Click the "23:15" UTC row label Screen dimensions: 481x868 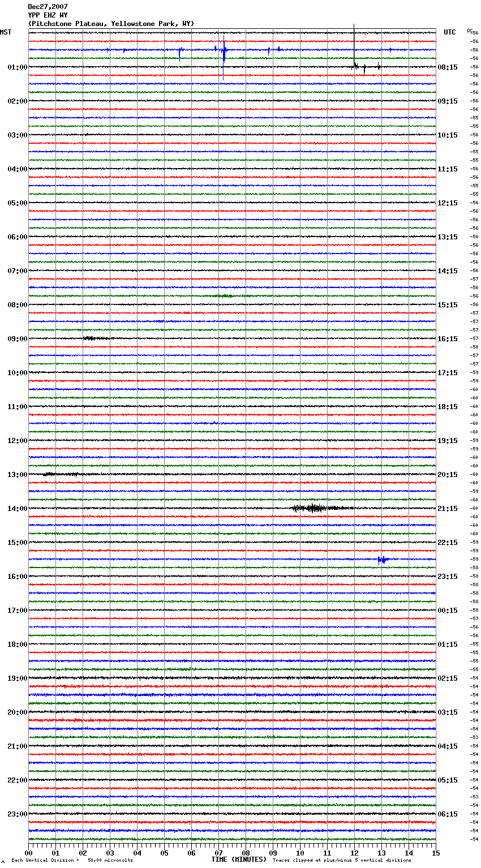pos(448,577)
